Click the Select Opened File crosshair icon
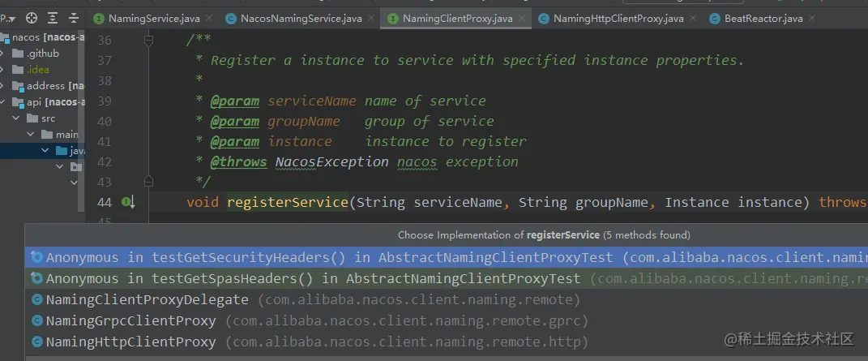The width and height of the screenshot is (868, 361). click(32, 19)
